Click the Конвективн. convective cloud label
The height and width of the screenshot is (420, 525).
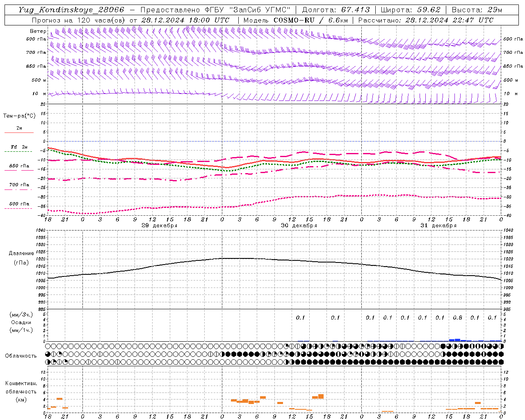pos(21,383)
